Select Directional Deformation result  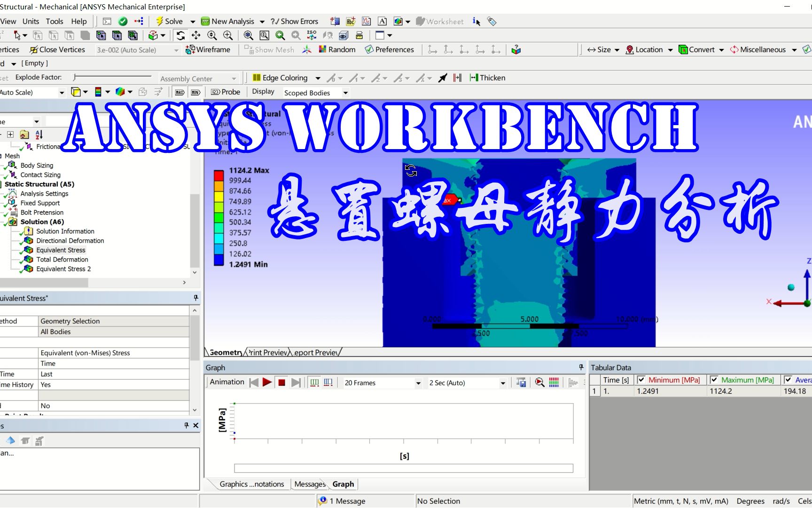click(x=70, y=240)
